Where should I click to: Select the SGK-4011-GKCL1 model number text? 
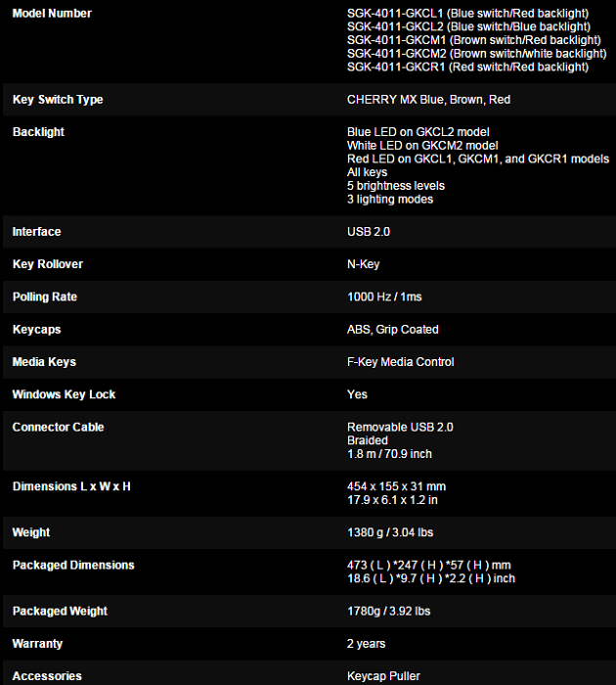click(x=395, y=14)
